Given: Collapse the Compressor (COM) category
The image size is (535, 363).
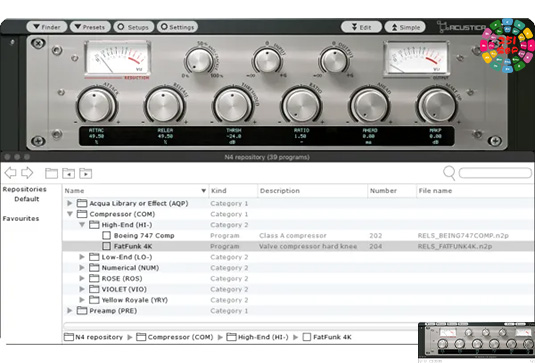Looking at the screenshot, I should point(70,214).
